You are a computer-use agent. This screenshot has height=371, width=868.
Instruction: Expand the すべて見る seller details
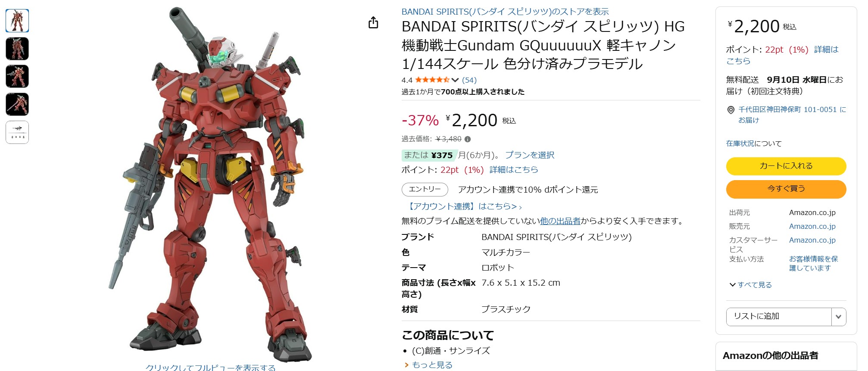click(750, 285)
